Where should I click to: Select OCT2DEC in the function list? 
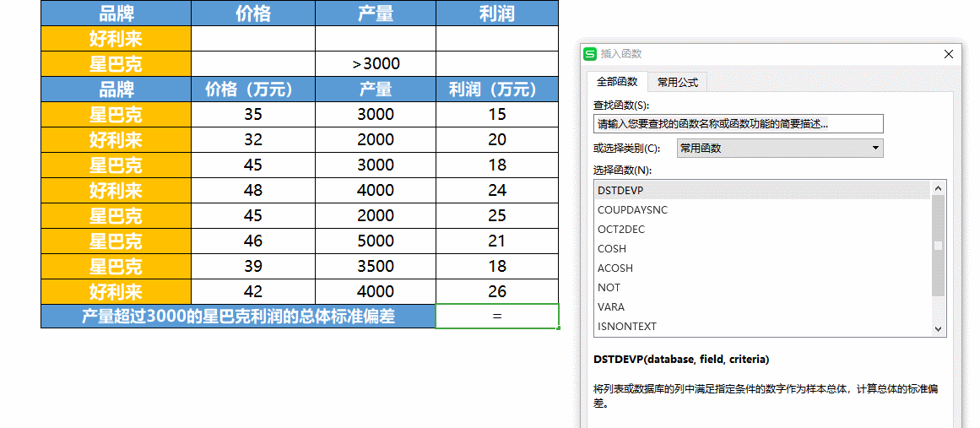[x=762, y=230]
